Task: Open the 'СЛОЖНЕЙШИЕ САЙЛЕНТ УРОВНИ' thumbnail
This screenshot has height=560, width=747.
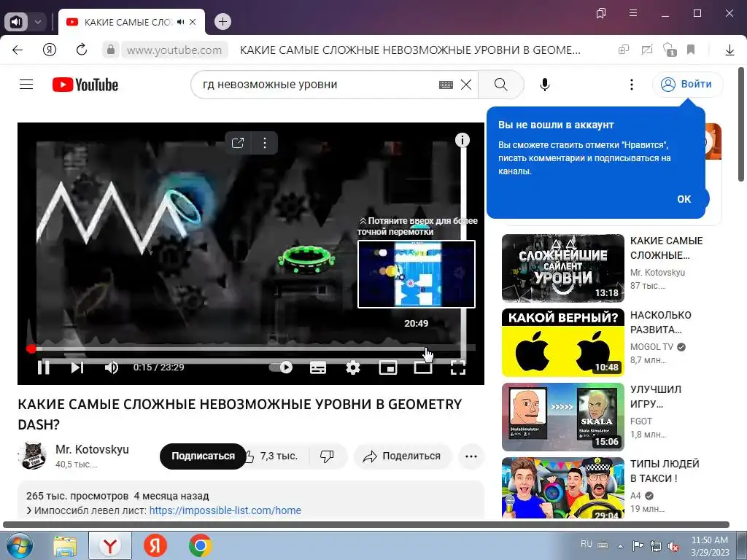Action: point(563,268)
